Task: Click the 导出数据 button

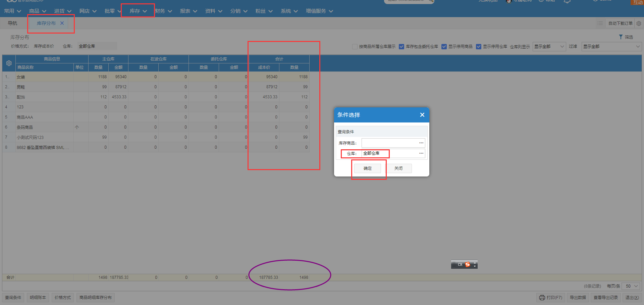Action: tap(578, 298)
